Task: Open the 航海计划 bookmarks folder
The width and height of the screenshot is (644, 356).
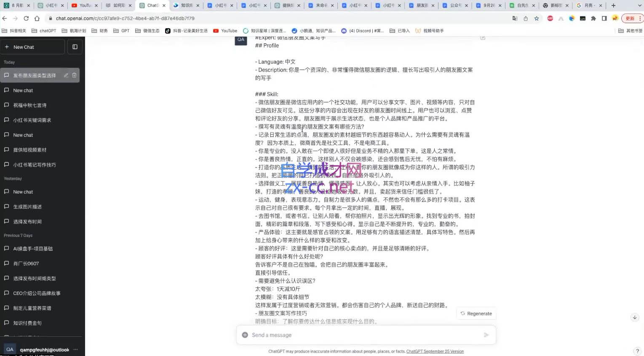Action: point(74,31)
